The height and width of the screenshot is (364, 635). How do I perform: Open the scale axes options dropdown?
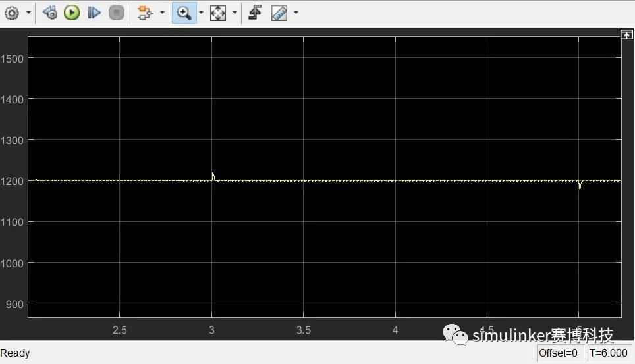tap(235, 13)
